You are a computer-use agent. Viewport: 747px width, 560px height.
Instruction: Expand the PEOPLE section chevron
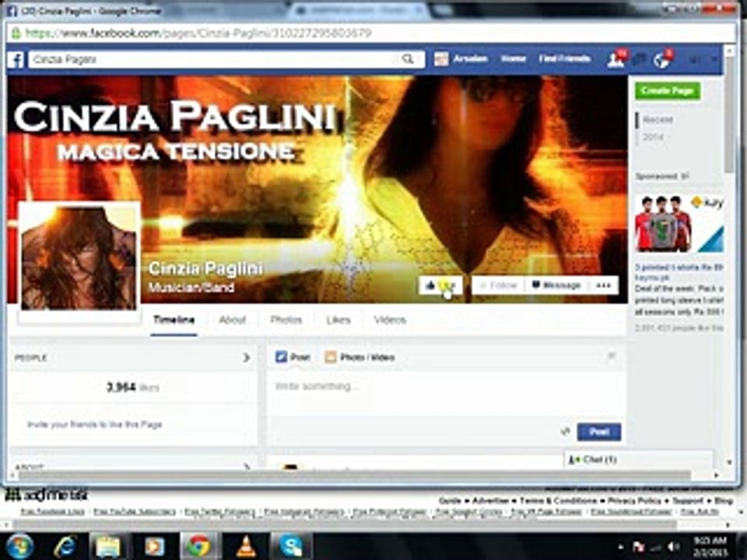(247, 358)
